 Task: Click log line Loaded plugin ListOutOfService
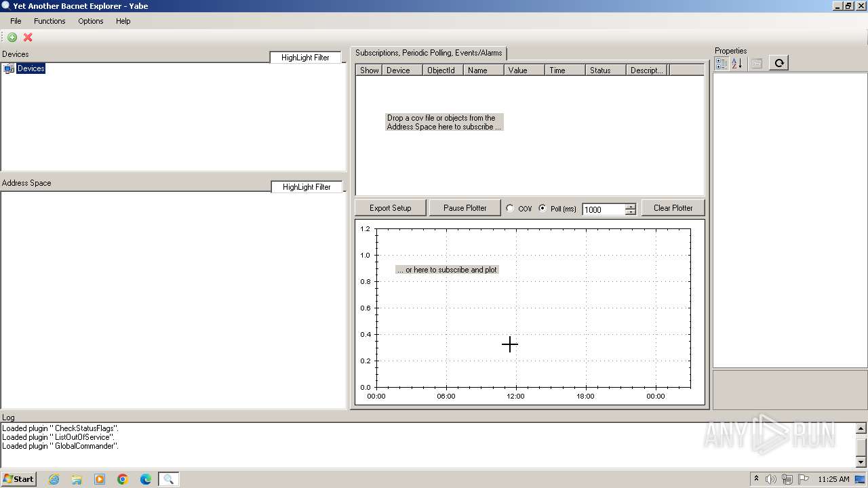point(58,437)
